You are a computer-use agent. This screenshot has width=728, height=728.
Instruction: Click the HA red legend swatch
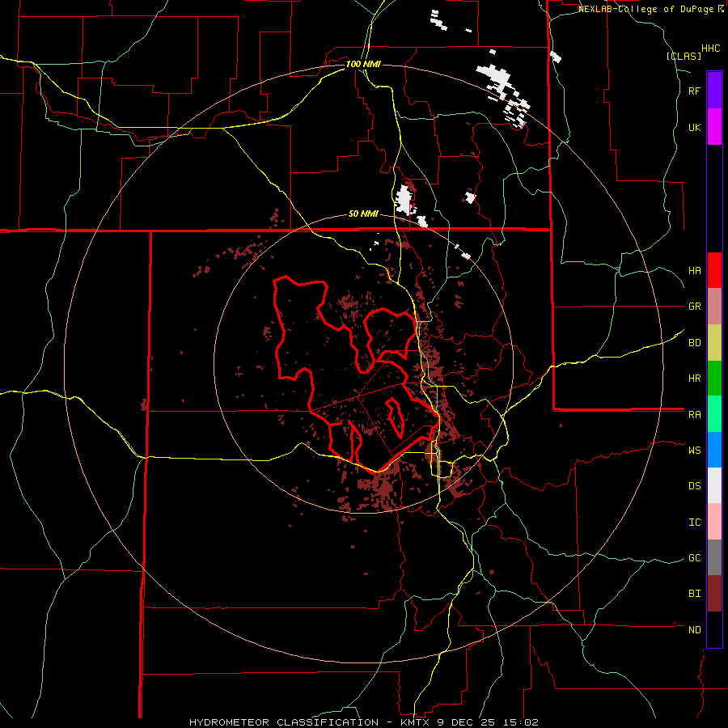tap(714, 270)
